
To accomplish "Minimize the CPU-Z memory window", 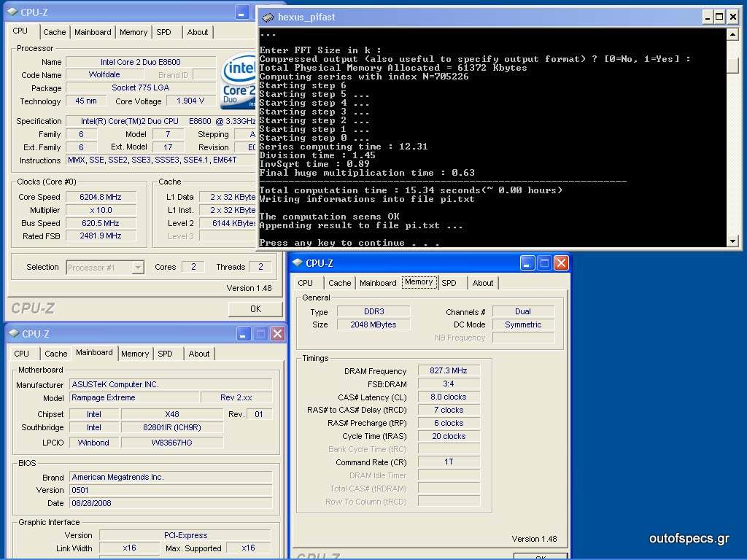I will [x=527, y=262].
